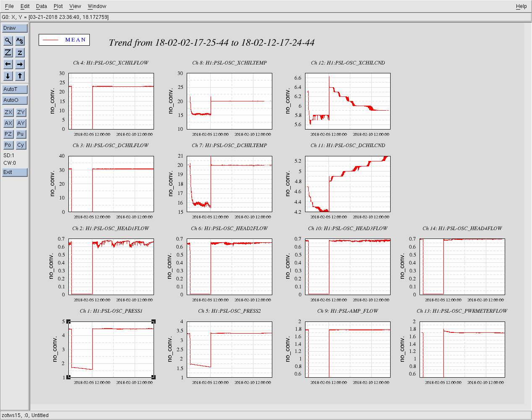This screenshot has width=532, height=420.
Task: Open the Window menu
Action: [x=97, y=6]
